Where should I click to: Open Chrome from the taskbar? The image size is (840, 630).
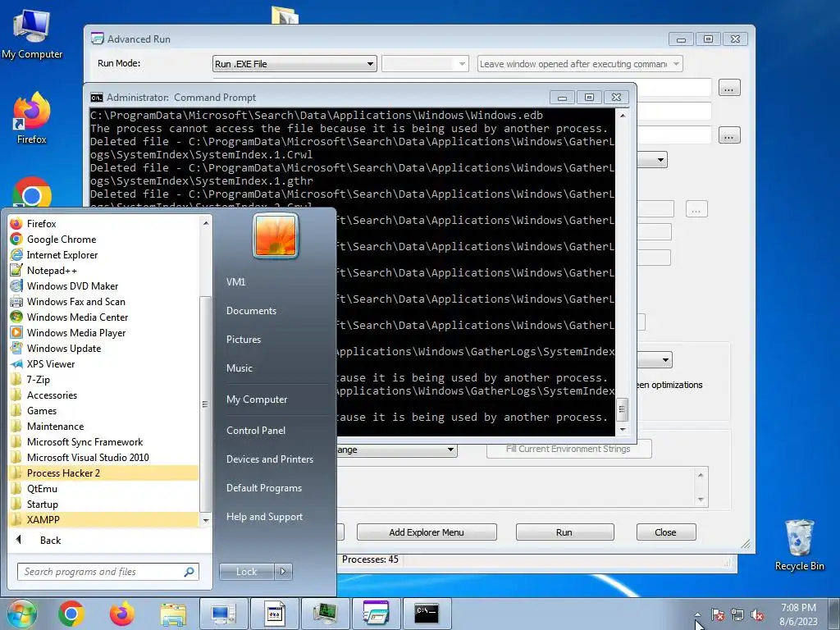click(71, 614)
